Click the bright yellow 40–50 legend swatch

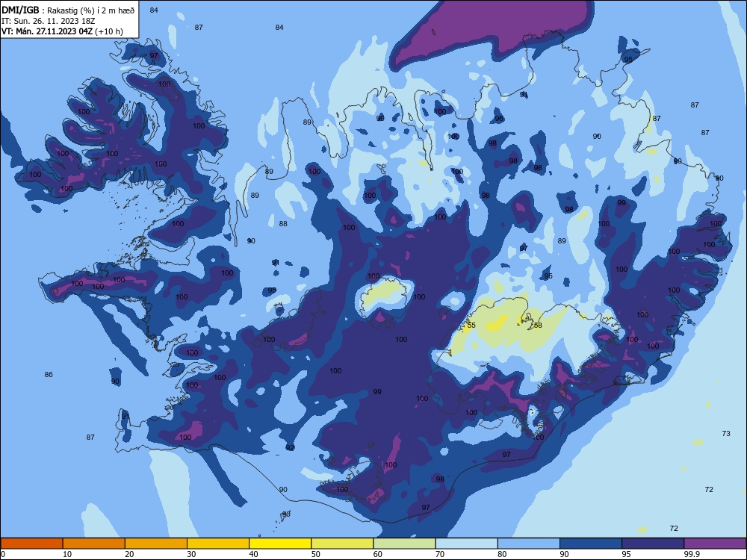click(x=280, y=544)
